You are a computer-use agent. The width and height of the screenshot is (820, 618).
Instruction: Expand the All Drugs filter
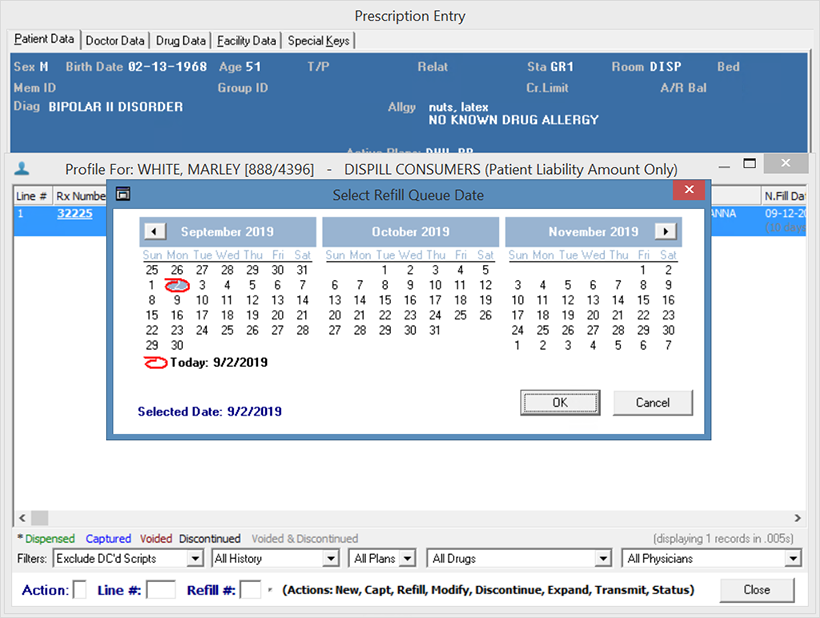coord(603,559)
